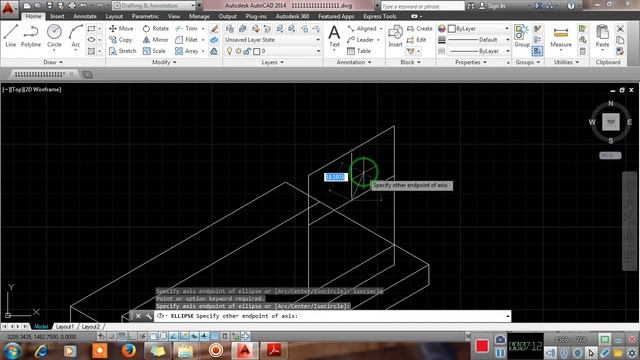Close the command line with X button
The width and height of the screenshot is (640, 360).
[x=138, y=316]
